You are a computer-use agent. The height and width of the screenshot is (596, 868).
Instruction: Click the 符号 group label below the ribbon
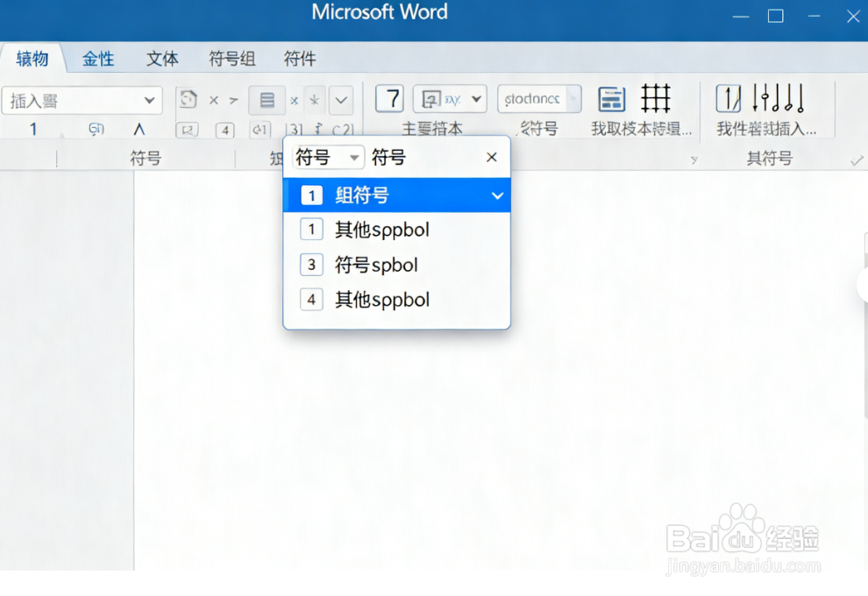point(146,159)
